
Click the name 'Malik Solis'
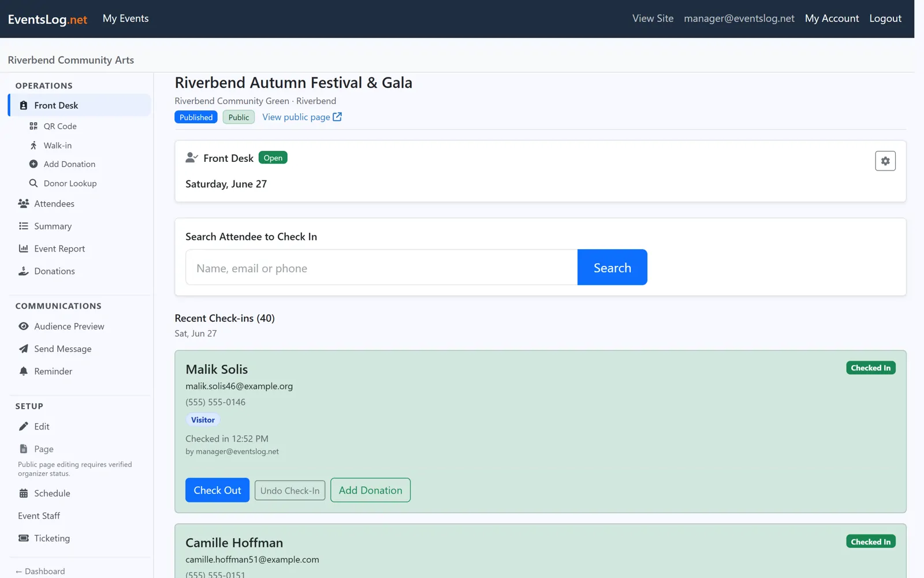click(x=217, y=369)
